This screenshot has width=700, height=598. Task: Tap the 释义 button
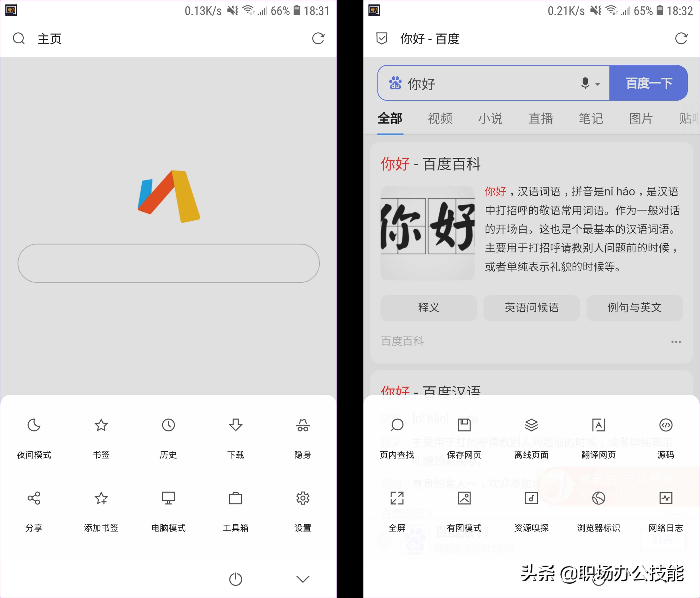click(x=429, y=308)
